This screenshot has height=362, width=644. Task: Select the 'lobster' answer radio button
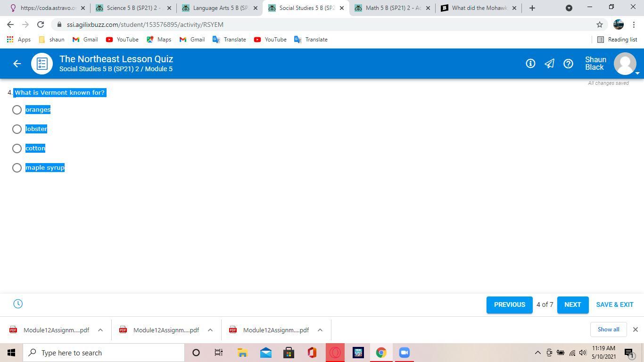17,129
